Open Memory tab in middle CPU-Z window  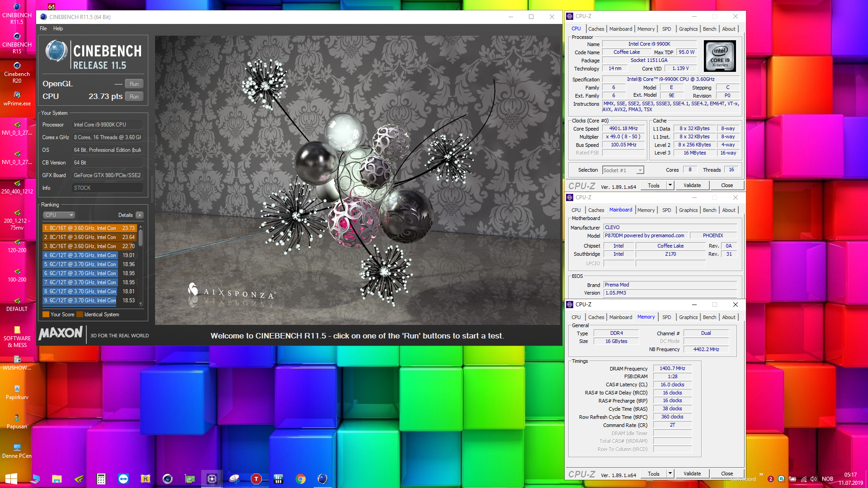[x=646, y=210]
